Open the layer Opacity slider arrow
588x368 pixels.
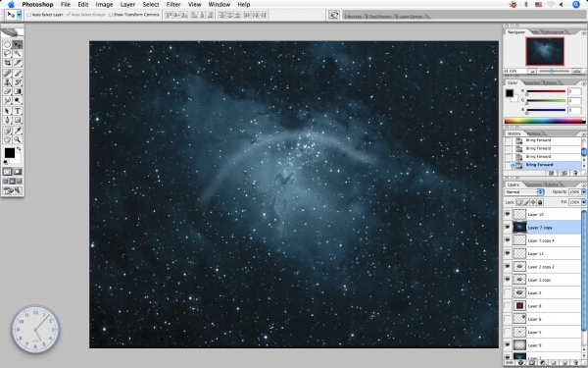tap(583, 192)
